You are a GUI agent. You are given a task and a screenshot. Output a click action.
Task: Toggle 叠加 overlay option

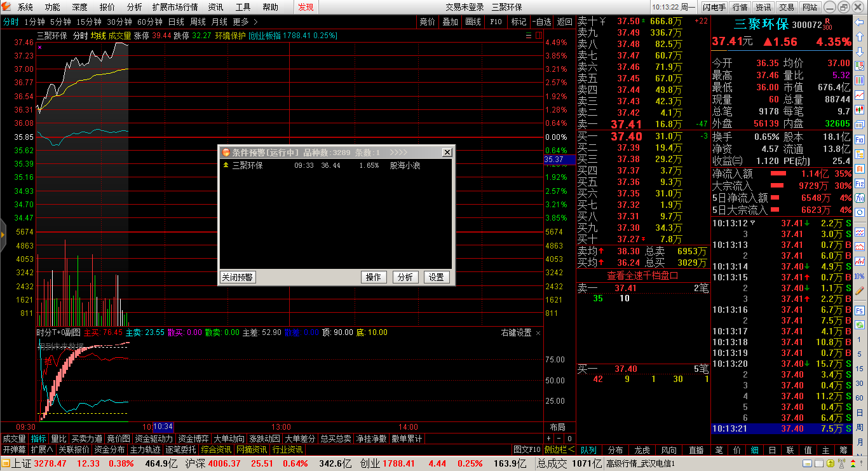[x=450, y=22]
